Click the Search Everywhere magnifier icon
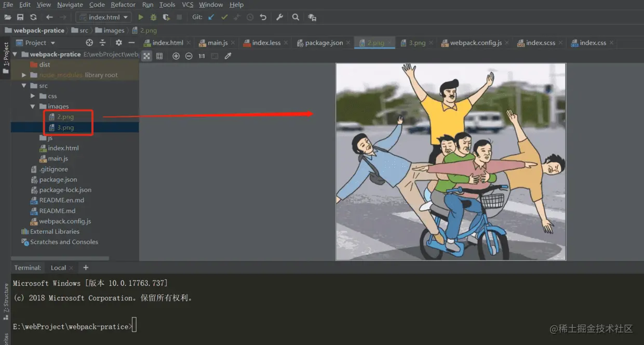 [x=296, y=17]
